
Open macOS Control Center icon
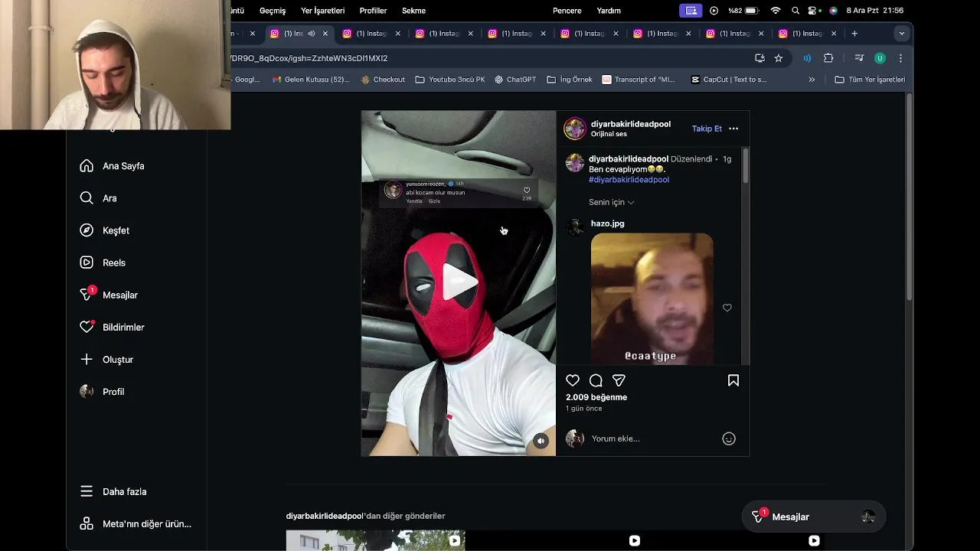click(814, 11)
